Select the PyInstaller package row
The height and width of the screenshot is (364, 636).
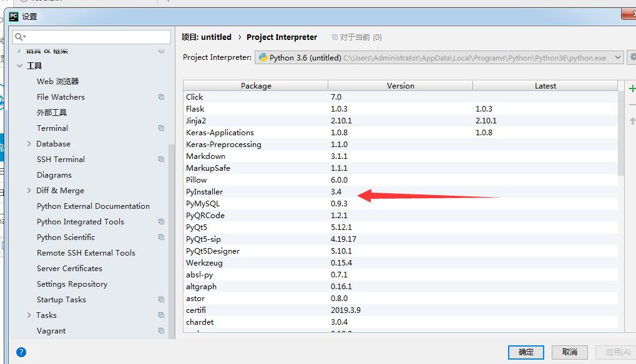pyautogui.click(x=400, y=191)
